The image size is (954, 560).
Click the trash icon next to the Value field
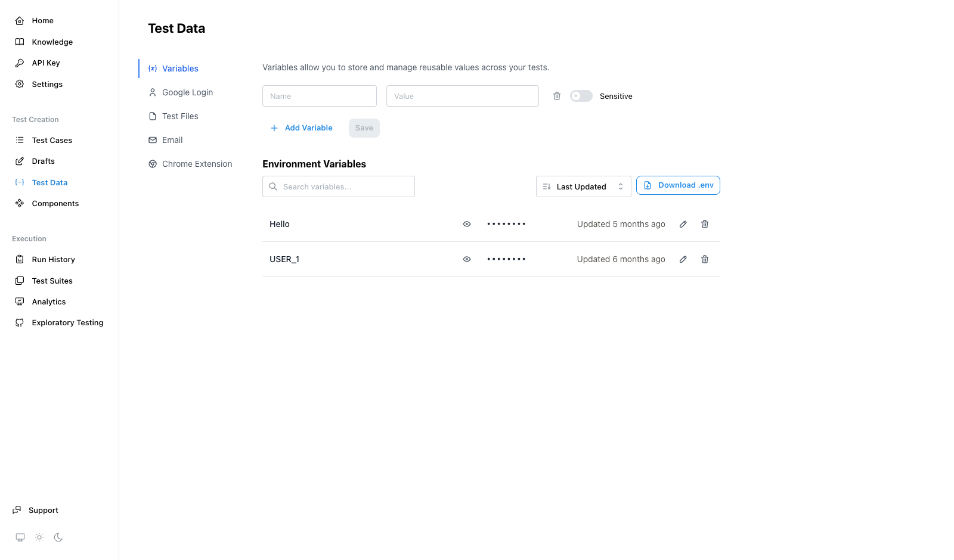(556, 96)
